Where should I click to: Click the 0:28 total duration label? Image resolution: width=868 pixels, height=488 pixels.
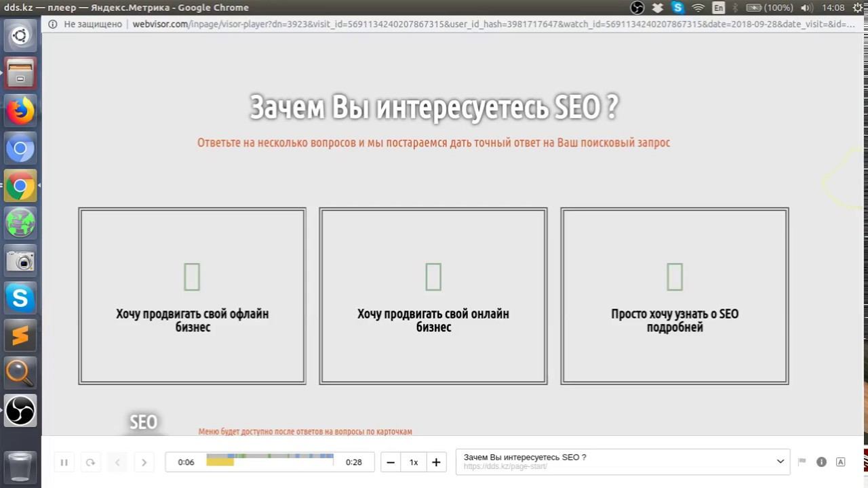[353, 462]
